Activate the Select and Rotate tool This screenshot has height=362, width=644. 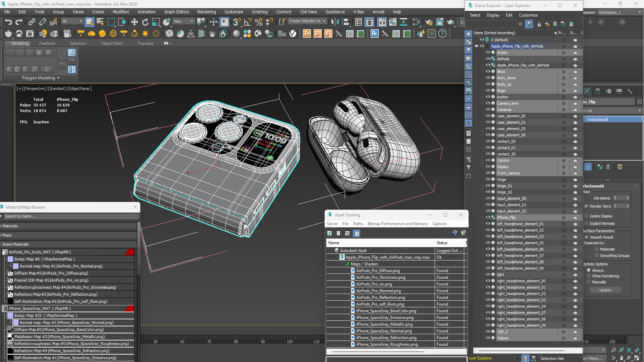[145, 22]
